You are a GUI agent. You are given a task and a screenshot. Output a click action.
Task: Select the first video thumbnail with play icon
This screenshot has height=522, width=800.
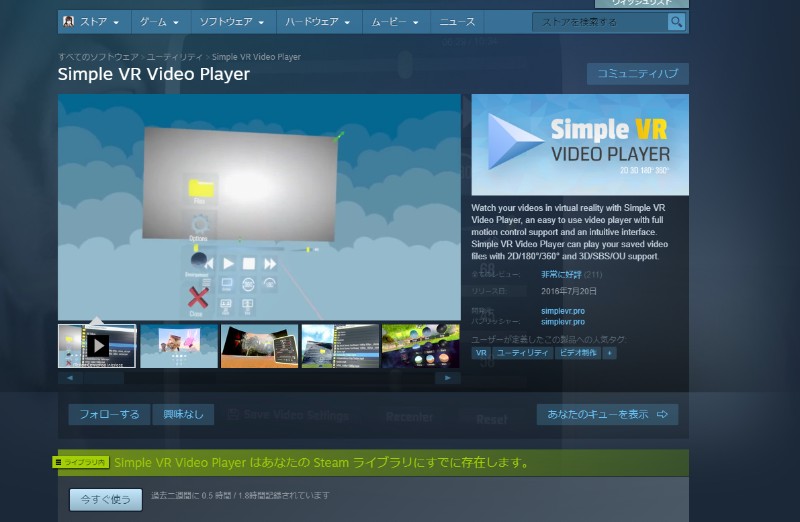tap(97, 346)
